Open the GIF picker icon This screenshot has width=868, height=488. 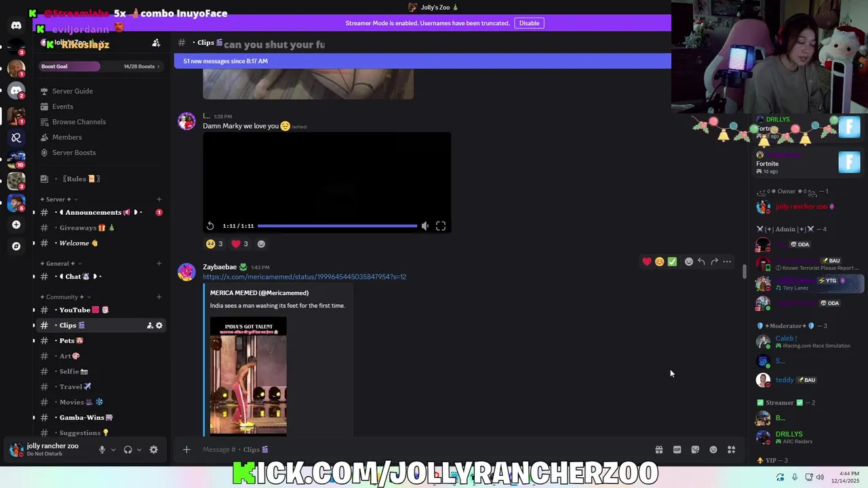tap(677, 449)
